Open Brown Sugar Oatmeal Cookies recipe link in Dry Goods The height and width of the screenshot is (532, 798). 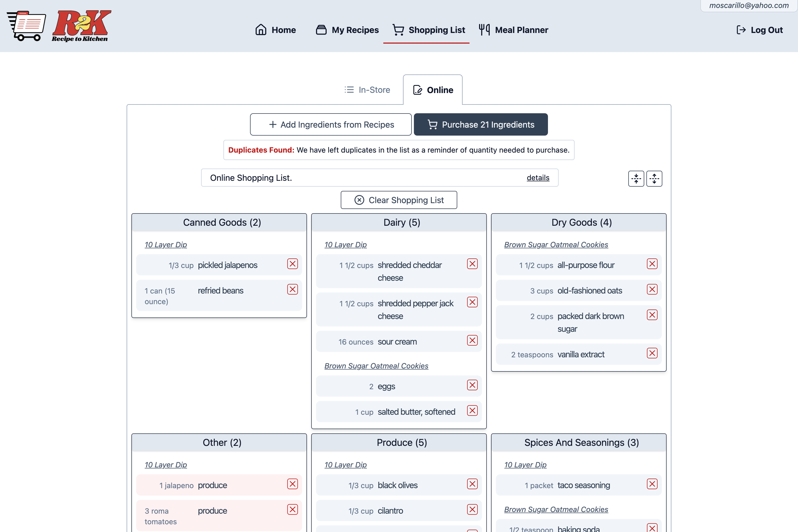556,245
